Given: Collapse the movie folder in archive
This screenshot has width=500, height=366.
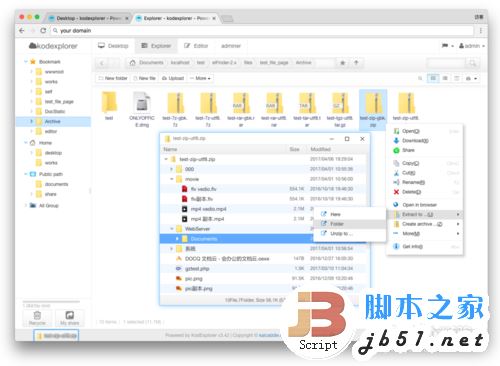Looking at the screenshot, I should [x=172, y=179].
